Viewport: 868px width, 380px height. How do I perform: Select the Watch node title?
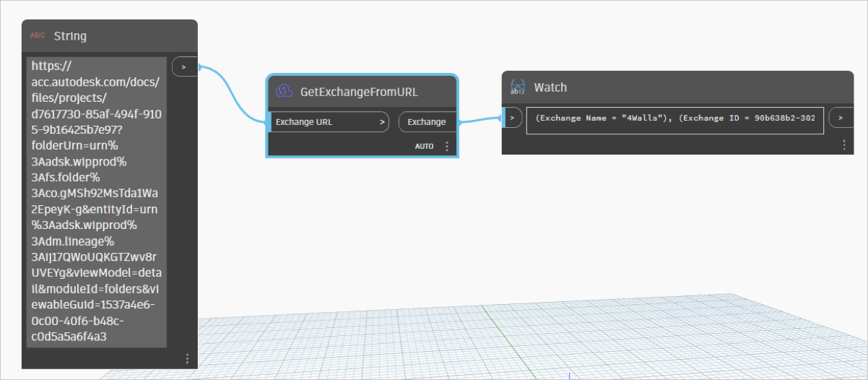click(x=550, y=87)
